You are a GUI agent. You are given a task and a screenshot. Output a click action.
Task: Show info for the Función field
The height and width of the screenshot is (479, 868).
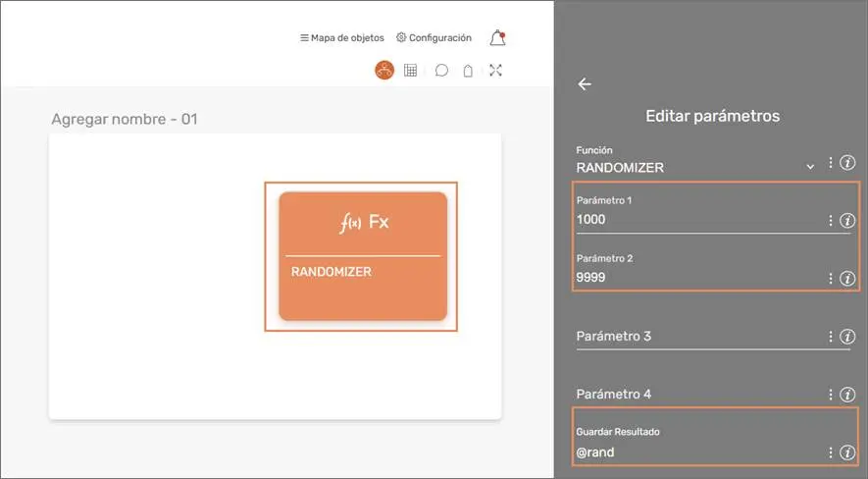tap(848, 163)
